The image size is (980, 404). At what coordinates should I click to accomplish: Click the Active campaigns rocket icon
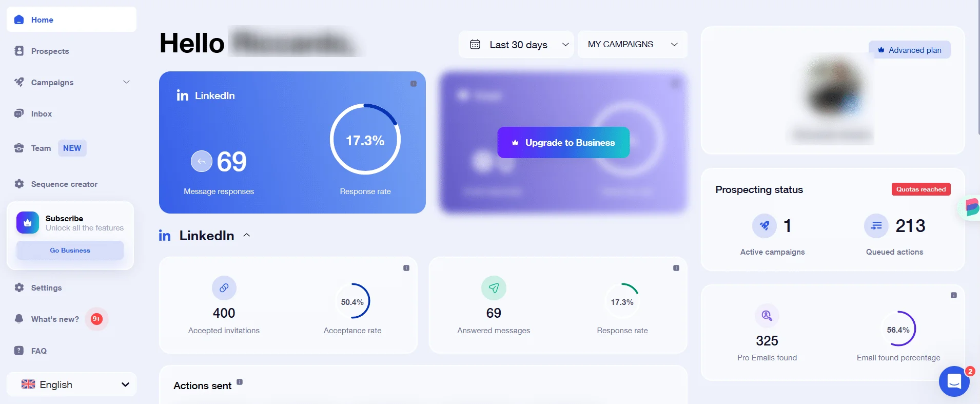pos(765,225)
